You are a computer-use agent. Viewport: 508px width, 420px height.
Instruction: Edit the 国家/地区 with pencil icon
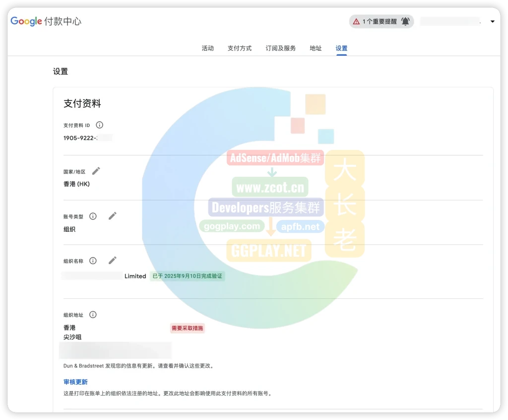click(96, 171)
